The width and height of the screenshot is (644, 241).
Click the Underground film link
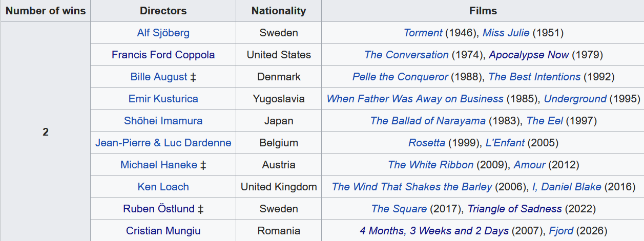click(575, 99)
